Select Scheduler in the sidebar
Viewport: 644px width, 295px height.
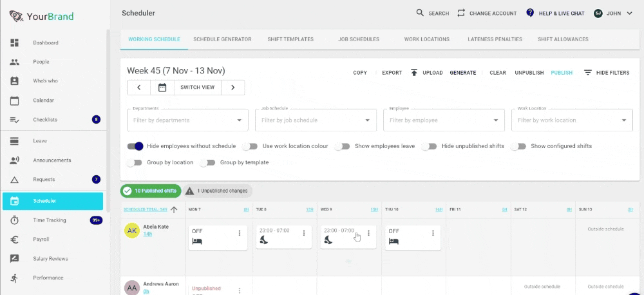[53, 202]
